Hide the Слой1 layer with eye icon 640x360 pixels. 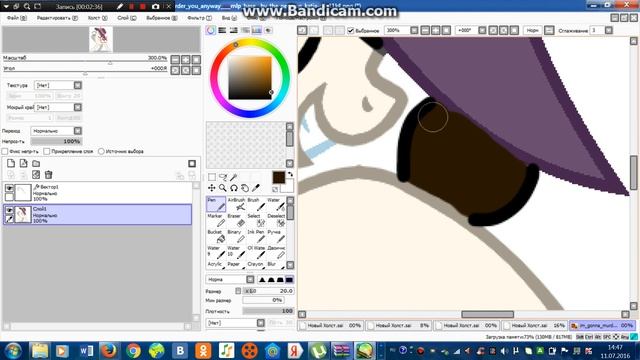[x=9, y=210]
